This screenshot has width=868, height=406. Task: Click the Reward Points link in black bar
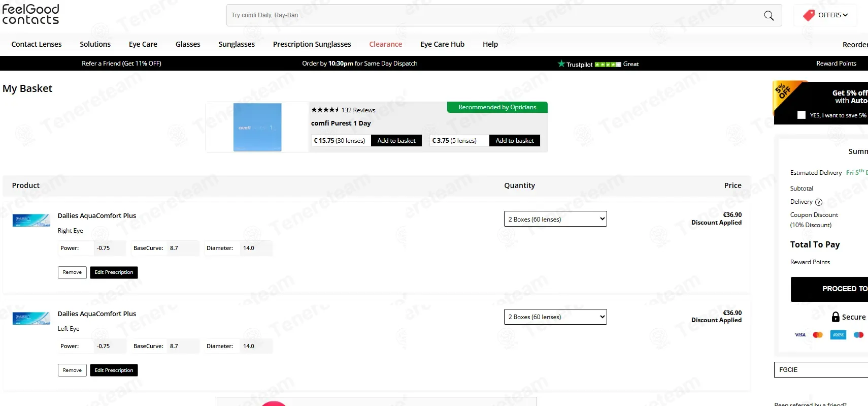pyautogui.click(x=836, y=64)
